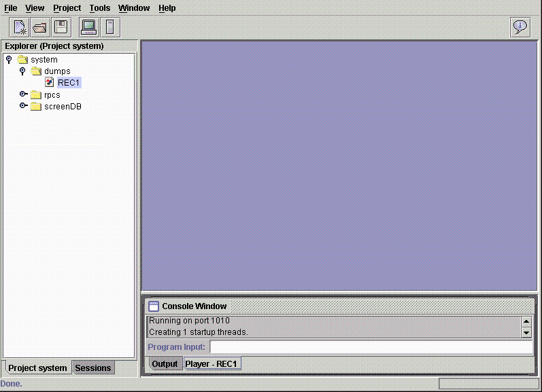Click the Save floppy disk icon

pos(61,27)
